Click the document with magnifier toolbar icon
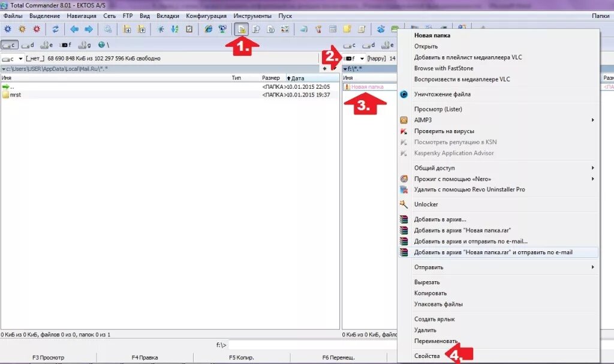 (256, 29)
